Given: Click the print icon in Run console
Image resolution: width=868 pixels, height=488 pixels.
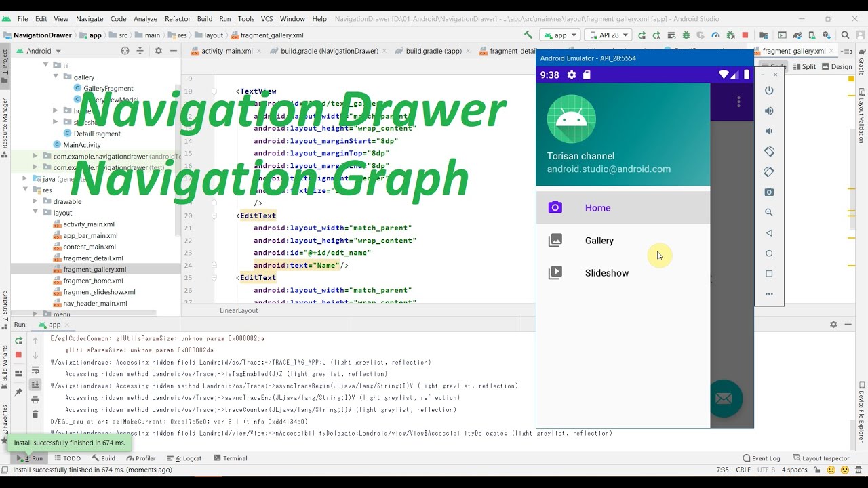Looking at the screenshot, I should (35, 399).
